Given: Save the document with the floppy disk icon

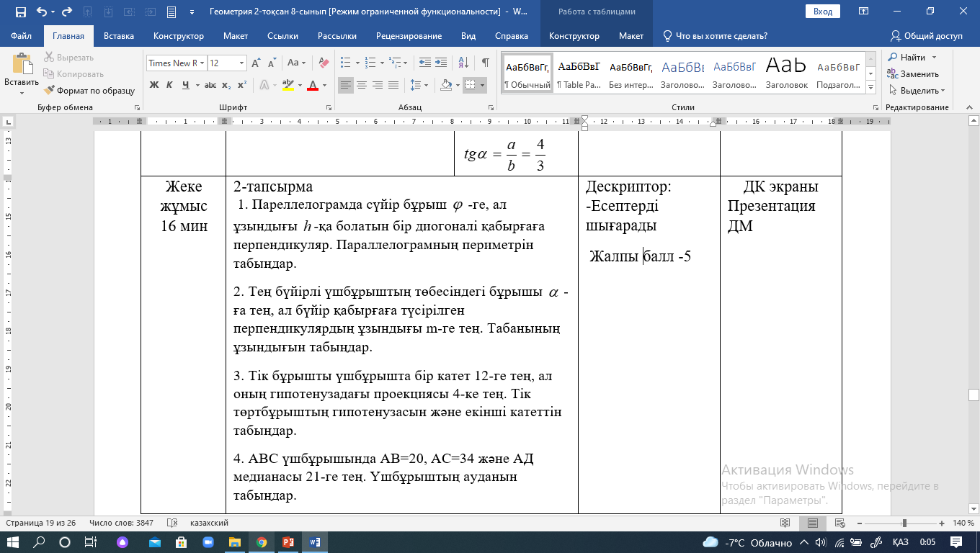Looking at the screenshot, I should pyautogui.click(x=20, y=12).
